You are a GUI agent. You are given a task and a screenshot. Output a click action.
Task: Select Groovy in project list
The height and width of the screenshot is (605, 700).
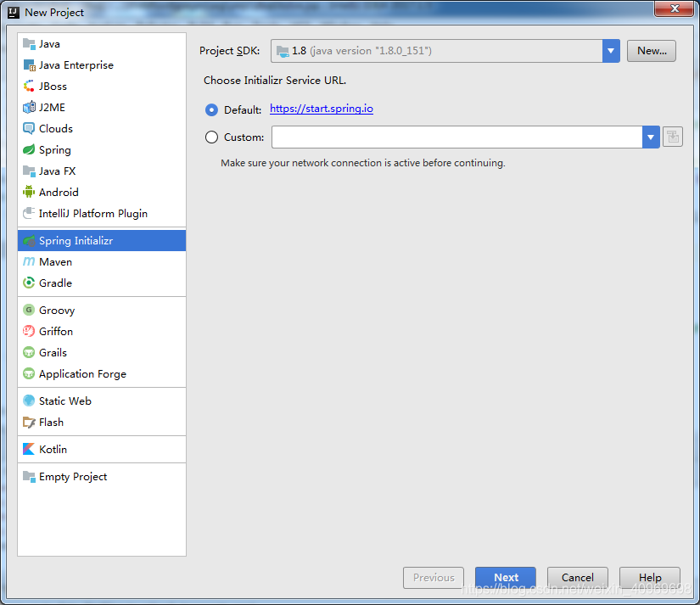tap(102, 310)
